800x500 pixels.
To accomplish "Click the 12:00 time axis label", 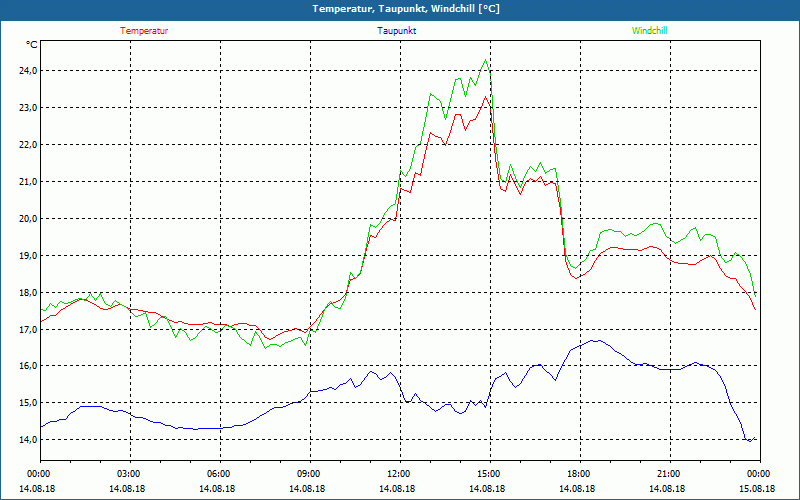I will click(x=399, y=474).
